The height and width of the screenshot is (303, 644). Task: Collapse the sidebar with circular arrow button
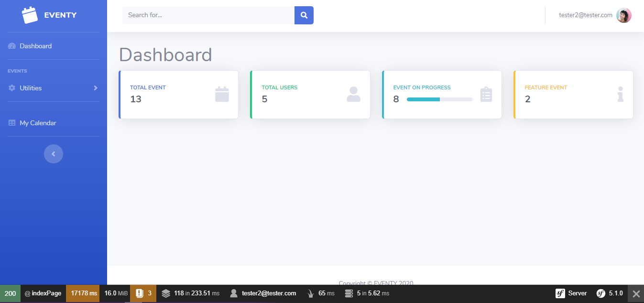(53, 153)
